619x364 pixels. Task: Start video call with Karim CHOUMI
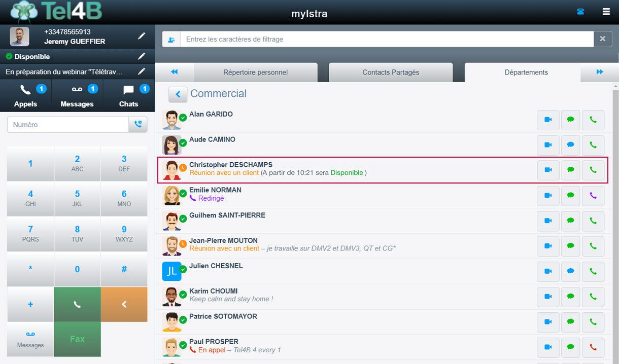tap(548, 297)
